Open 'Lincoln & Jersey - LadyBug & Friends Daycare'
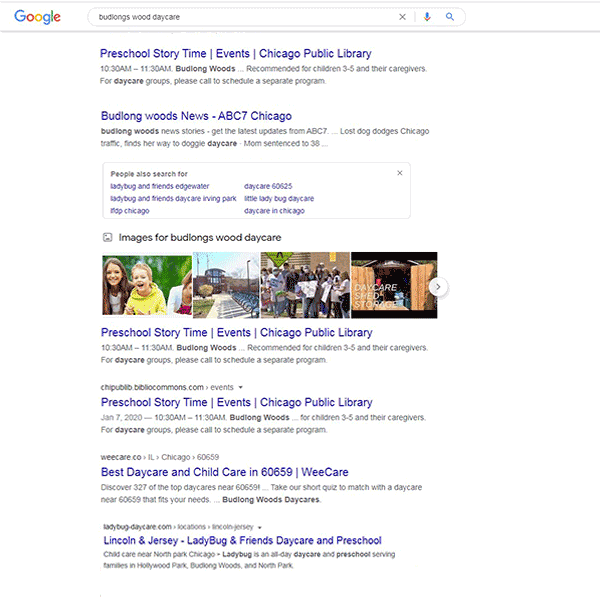This screenshot has height=600, width=600. click(243, 540)
